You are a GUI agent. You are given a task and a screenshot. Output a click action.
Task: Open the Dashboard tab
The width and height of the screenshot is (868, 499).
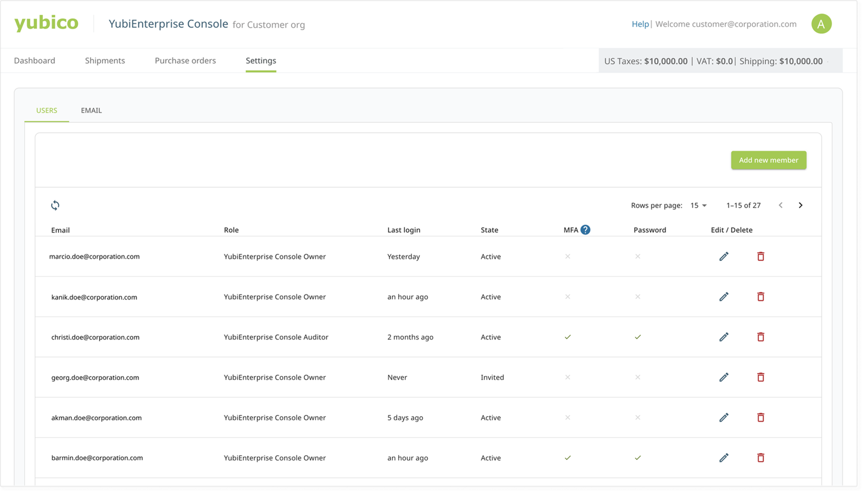[34, 60]
